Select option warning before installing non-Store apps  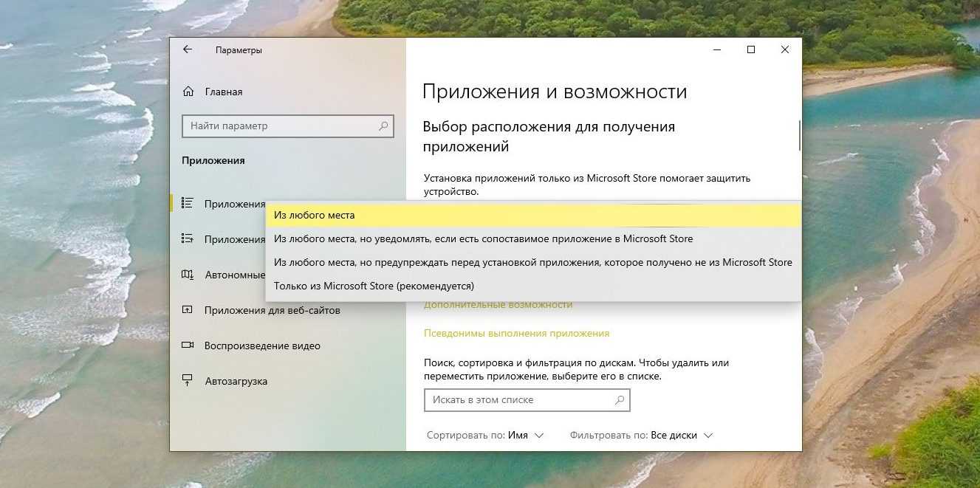[532, 262]
